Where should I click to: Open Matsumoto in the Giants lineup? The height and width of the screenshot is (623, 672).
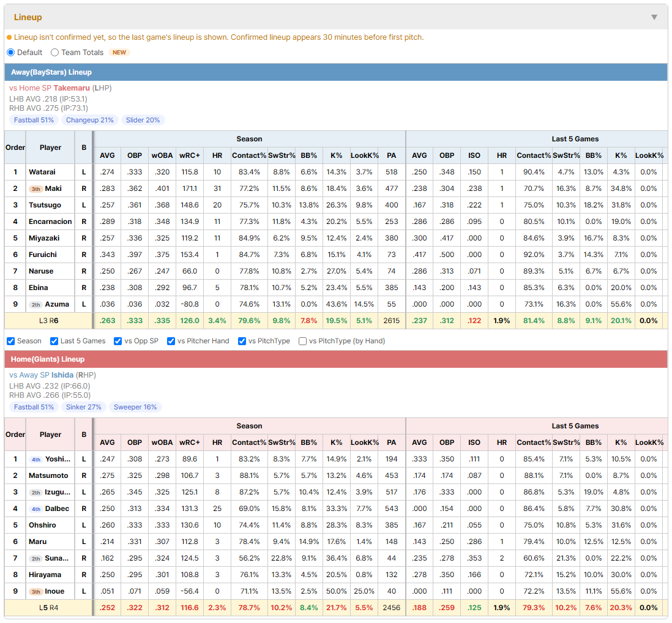48,476
